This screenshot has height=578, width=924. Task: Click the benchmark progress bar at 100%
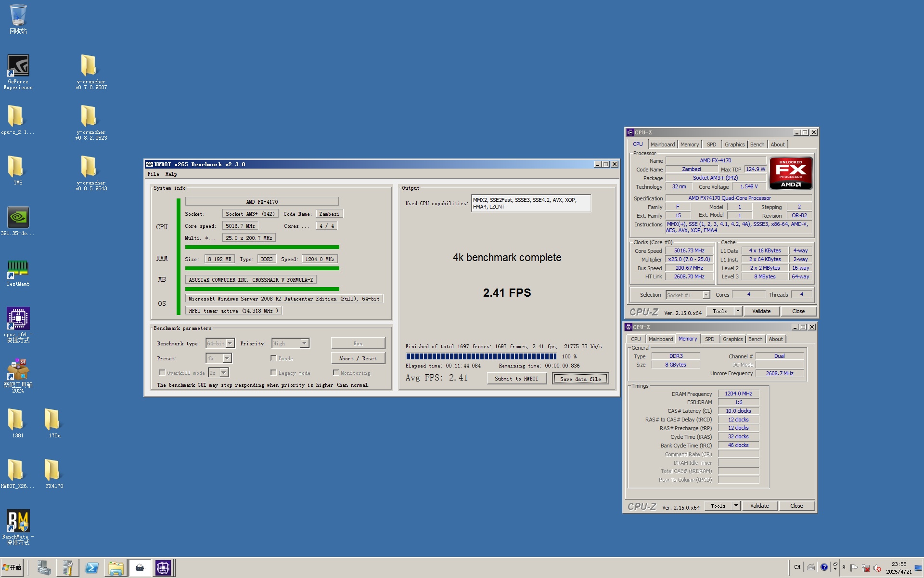(x=481, y=356)
